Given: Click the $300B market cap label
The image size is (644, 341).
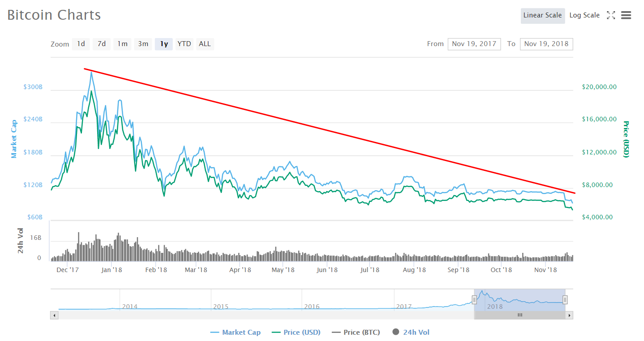Looking at the screenshot, I should click(33, 87).
